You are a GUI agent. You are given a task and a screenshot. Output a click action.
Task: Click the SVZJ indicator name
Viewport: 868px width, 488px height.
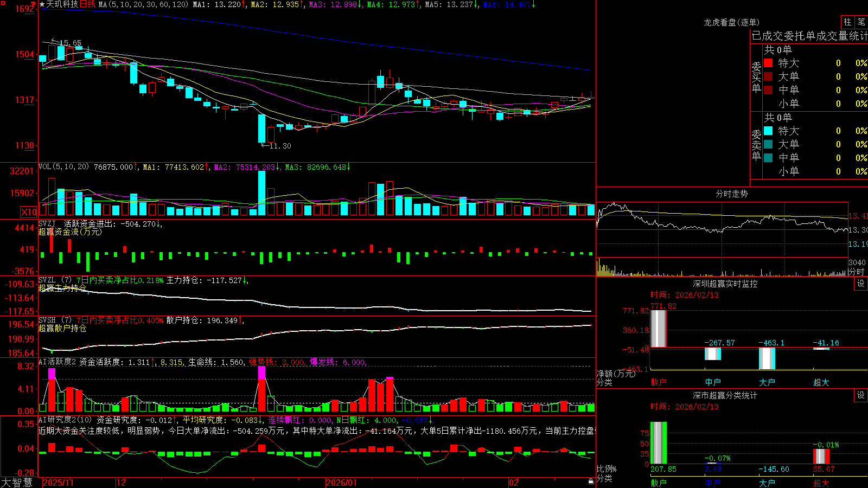coord(47,223)
